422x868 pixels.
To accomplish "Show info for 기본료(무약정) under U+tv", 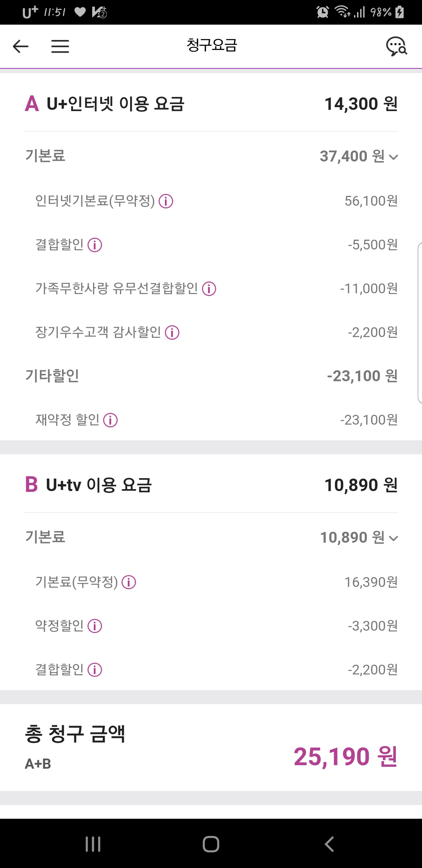I will (x=129, y=583).
